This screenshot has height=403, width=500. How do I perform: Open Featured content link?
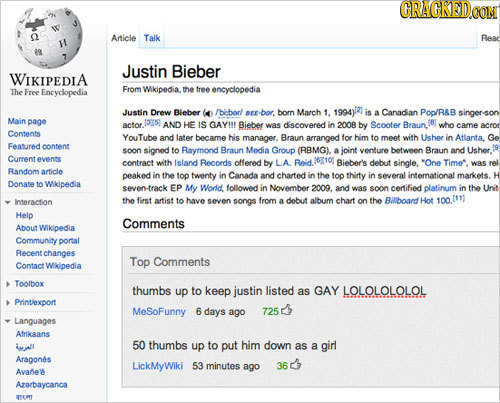click(x=39, y=146)
